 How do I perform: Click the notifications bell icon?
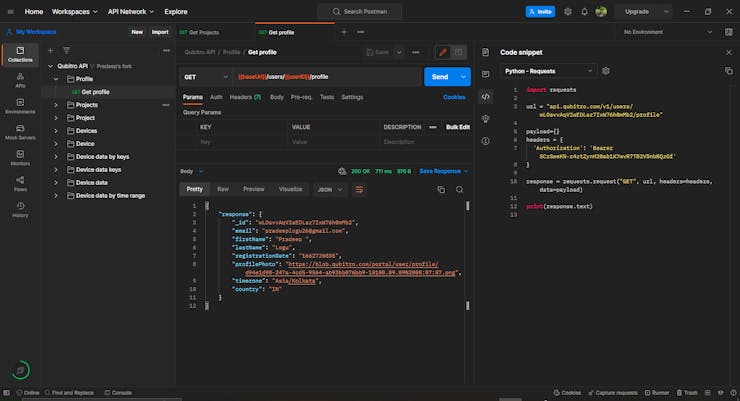[583, 12]
